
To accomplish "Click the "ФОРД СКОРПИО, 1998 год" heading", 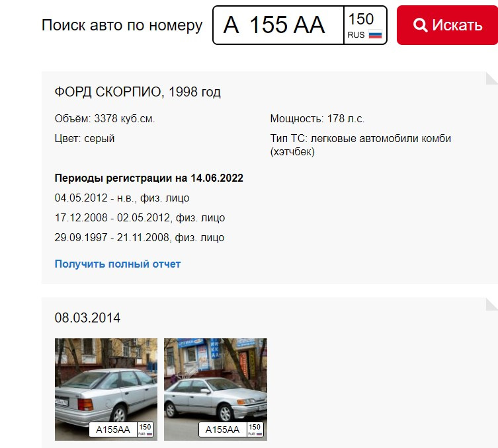I will click(138, 92).
